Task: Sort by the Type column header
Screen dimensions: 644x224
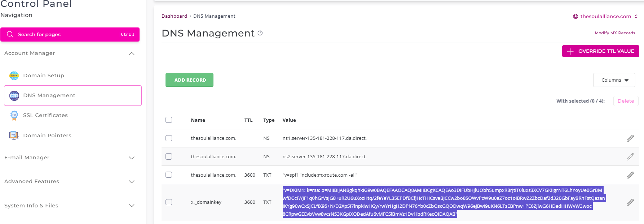Action: [x=269, y=120]
